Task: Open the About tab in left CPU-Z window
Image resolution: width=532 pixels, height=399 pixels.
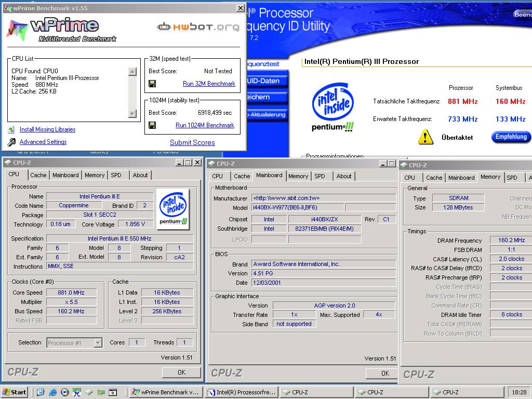Action: click(x=140, y=175)
